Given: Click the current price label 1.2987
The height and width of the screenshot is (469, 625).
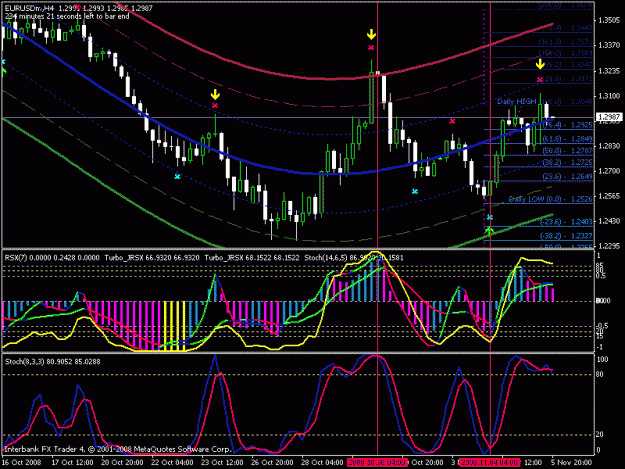Looking at the screenshot, I should (x=609, y=117).
